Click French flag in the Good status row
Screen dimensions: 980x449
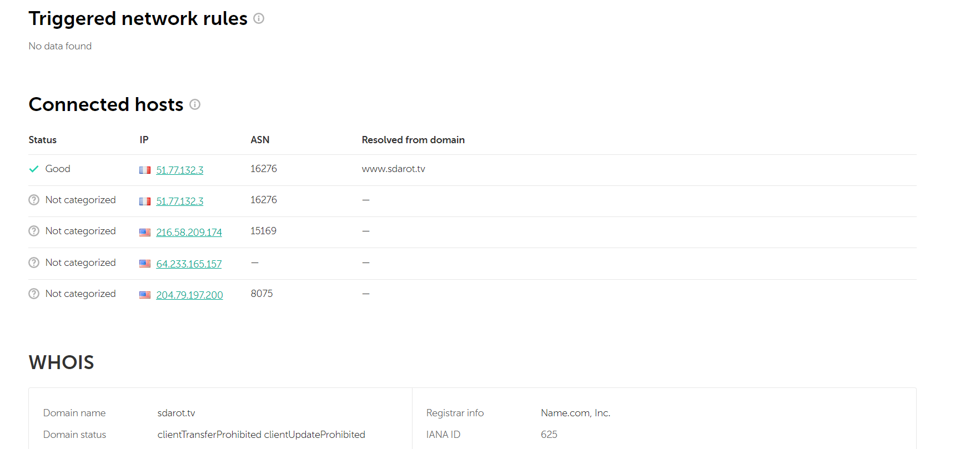pos(145,170)
